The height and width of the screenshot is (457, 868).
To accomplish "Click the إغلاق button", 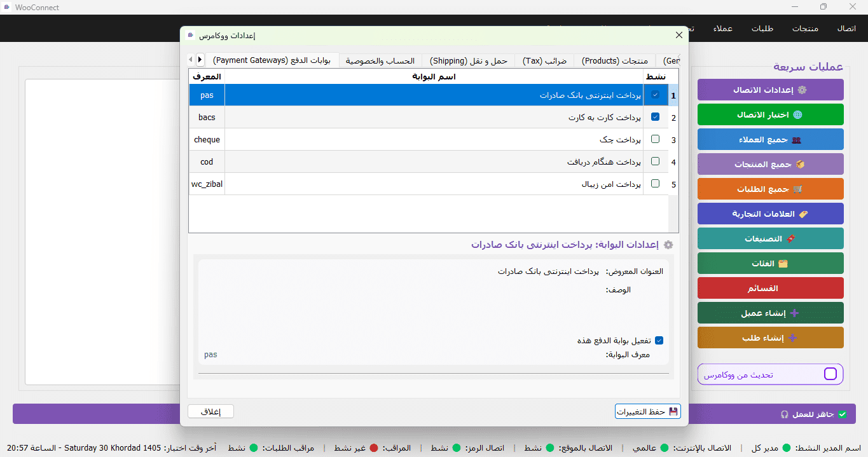I will (x=210, y=412).
